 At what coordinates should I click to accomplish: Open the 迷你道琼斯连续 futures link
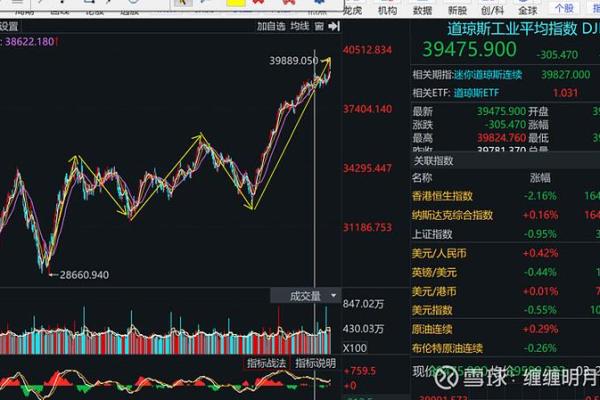coord(488,75)
